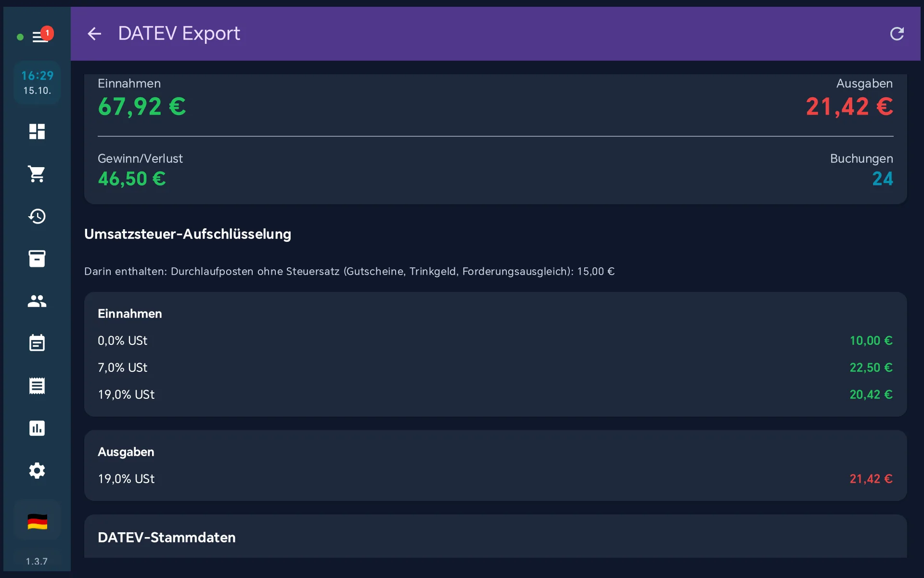The height and width of the screenshot is (578, 924).
Task: Open the customers people icon
Action: pyautogui.click(x=37, y=301)
